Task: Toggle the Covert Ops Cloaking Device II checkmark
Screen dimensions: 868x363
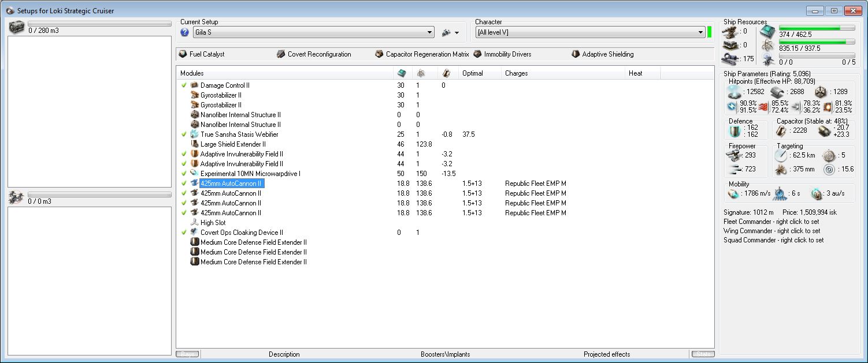Action: (184, 233)
